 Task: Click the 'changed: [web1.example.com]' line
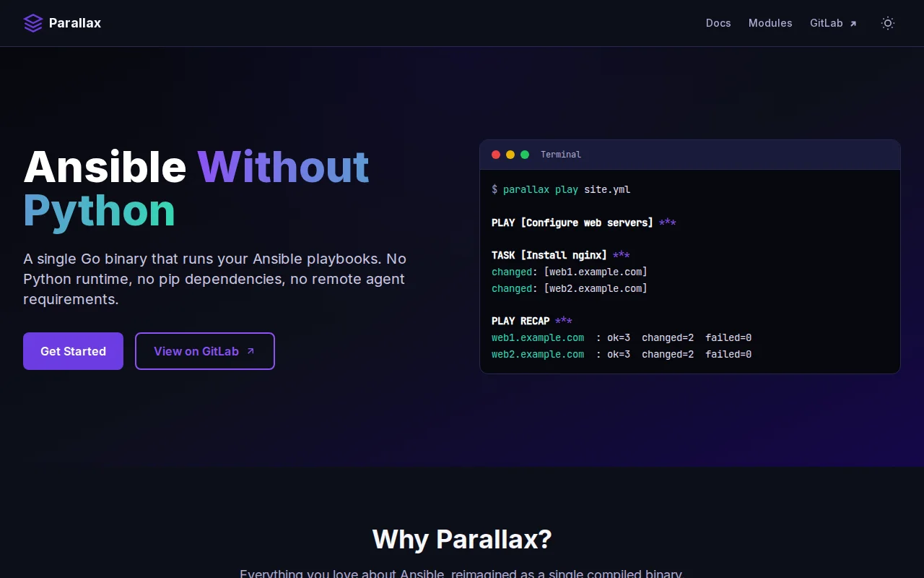pyautogui.click(x=570, y=272)
